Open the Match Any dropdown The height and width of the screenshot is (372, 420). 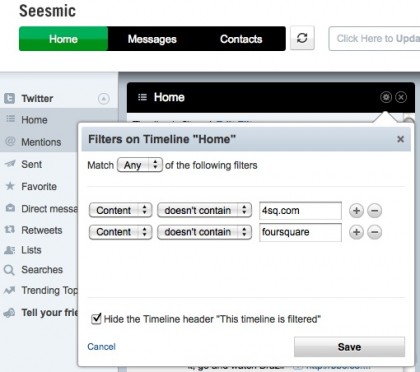pos(140,165)
